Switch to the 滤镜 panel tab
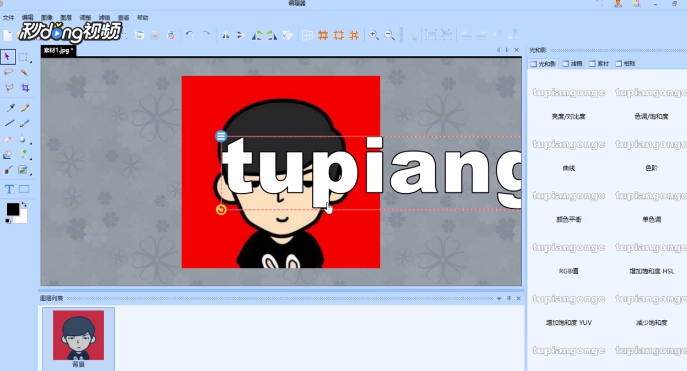687x371 pixels. (x=572, y=64)
